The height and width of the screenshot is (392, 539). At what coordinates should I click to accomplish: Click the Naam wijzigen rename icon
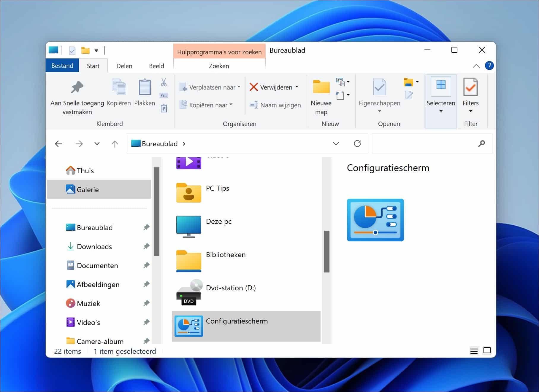[254, 105]
